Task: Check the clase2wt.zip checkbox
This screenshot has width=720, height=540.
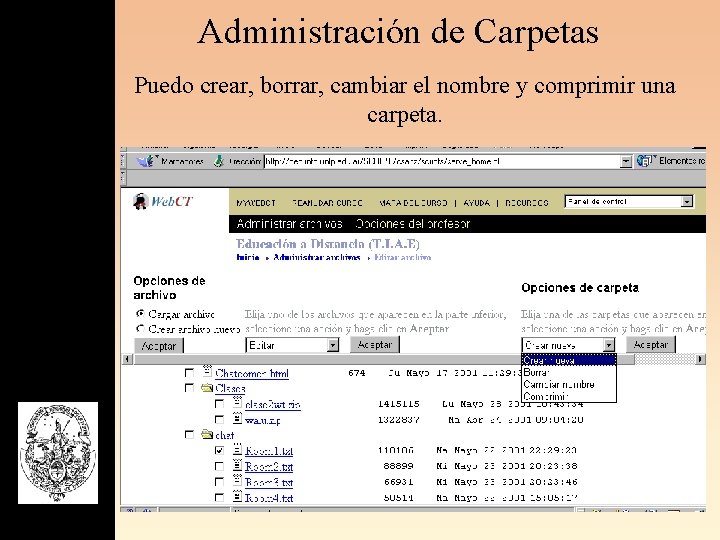Action: click(219, 404)
